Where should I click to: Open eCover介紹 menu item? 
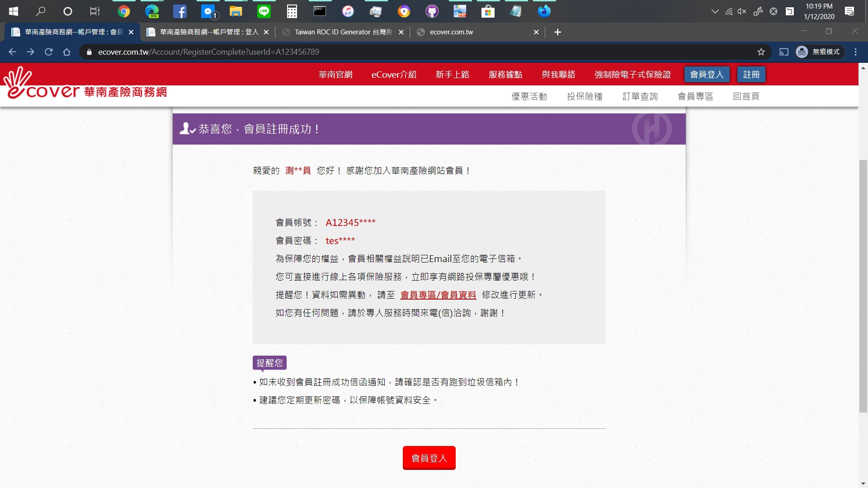(394, 75)
